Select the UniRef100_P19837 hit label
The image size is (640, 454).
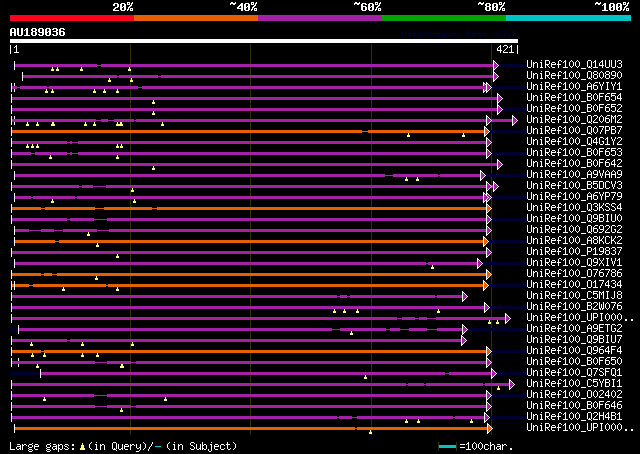click(574, 252)
